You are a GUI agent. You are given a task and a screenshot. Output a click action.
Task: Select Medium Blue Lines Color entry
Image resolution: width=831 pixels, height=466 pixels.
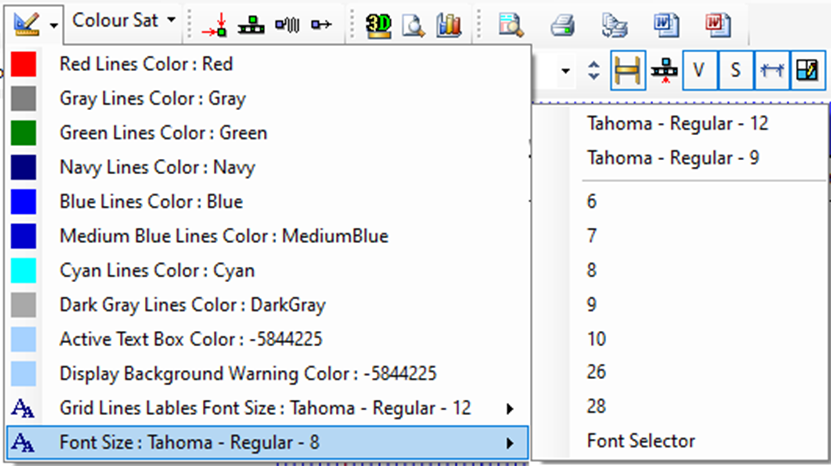pos(268,236)
